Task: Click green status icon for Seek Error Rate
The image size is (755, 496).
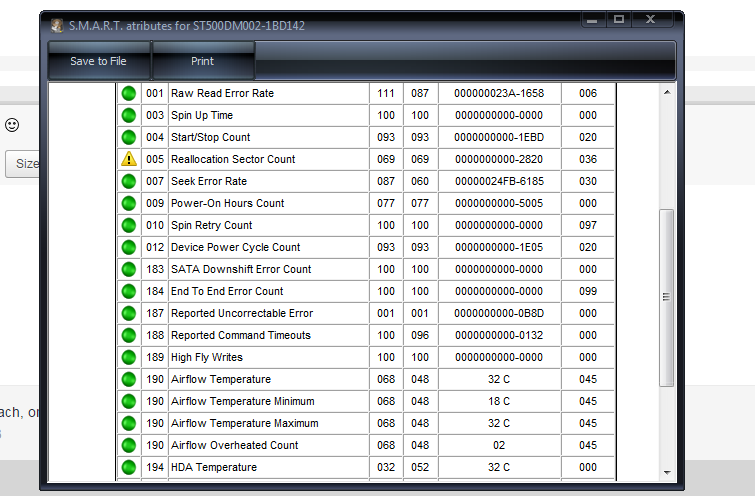Action: pyautogui.click(x=128, y=181)
